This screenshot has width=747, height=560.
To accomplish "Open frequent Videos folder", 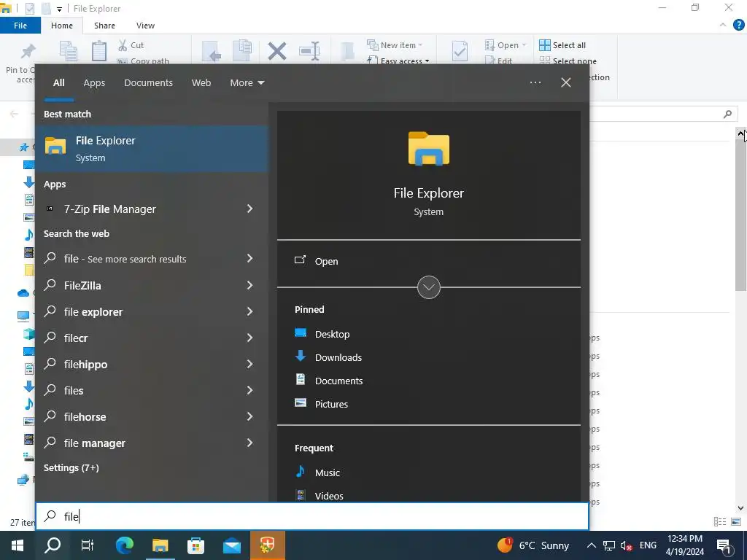I will pos(319,495).
